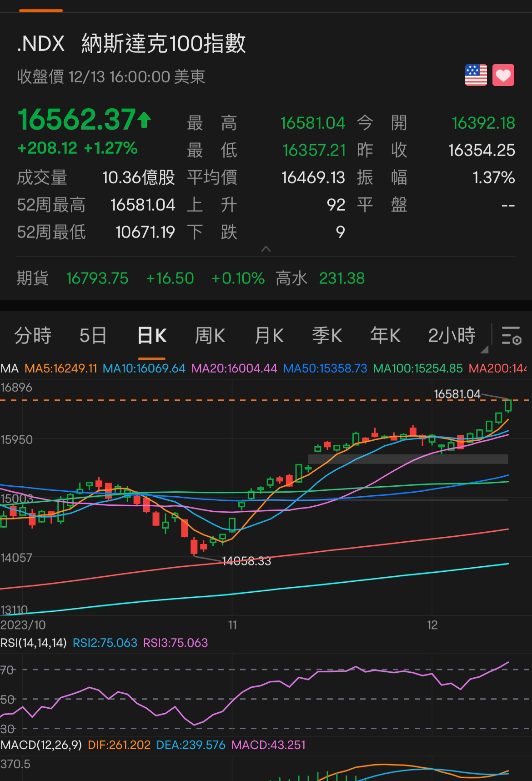The height and width of the screenshot is (781, 532).
Task: Select the 日K chart tab
Action: [152, 336]
